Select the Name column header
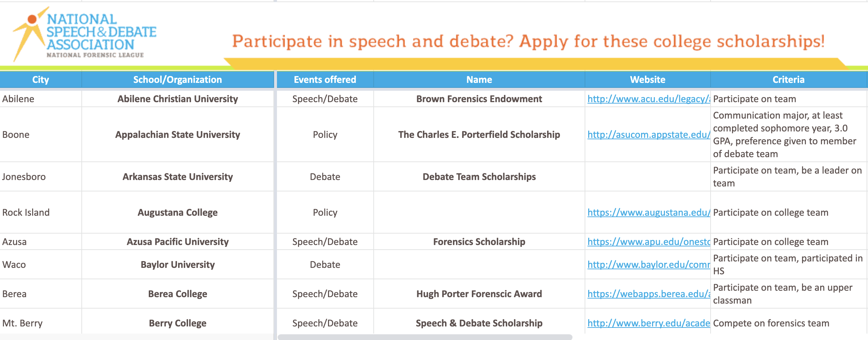This screenshot has width=868, height=340. coord(479,79)
